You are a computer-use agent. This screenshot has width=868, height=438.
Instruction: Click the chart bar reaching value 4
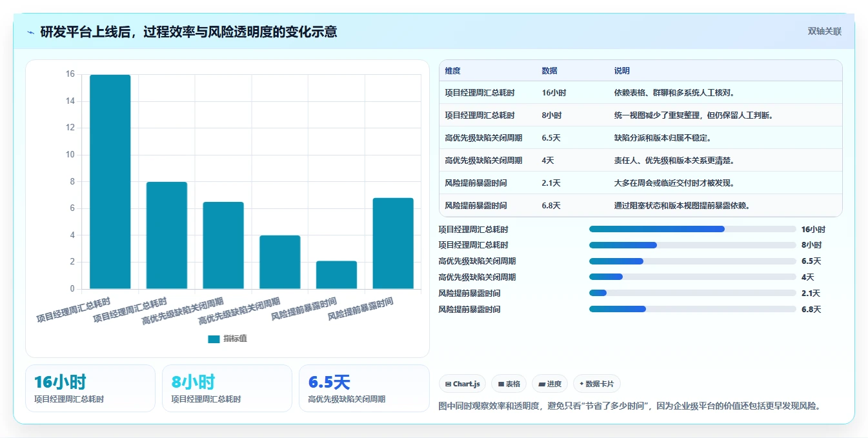[x=280, y=262]
